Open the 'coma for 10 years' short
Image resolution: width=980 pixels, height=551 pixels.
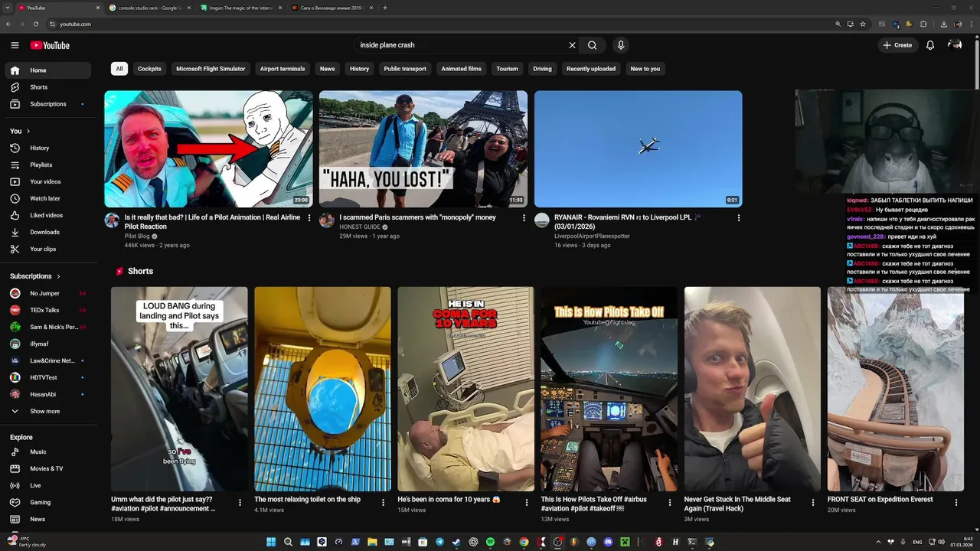click(x=465, y=389)
